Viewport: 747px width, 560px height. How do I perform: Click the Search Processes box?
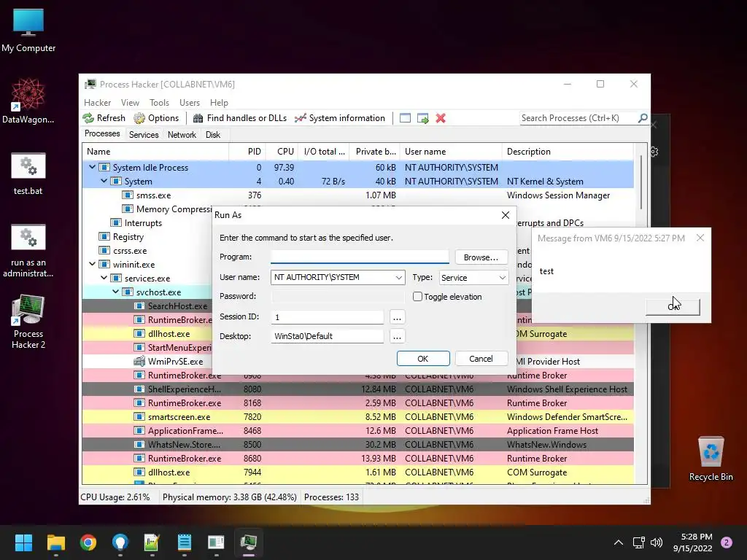578,117
